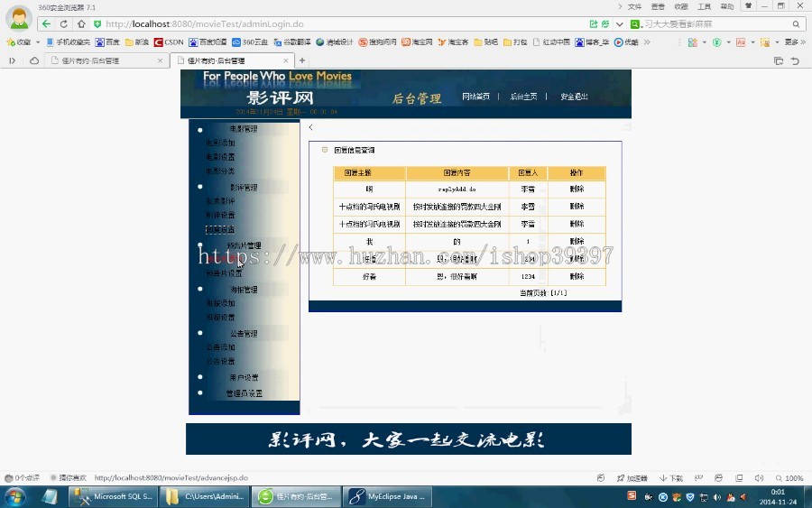Open the CSDN bookmark
This screenshot has width=812, height=508.
169,42
